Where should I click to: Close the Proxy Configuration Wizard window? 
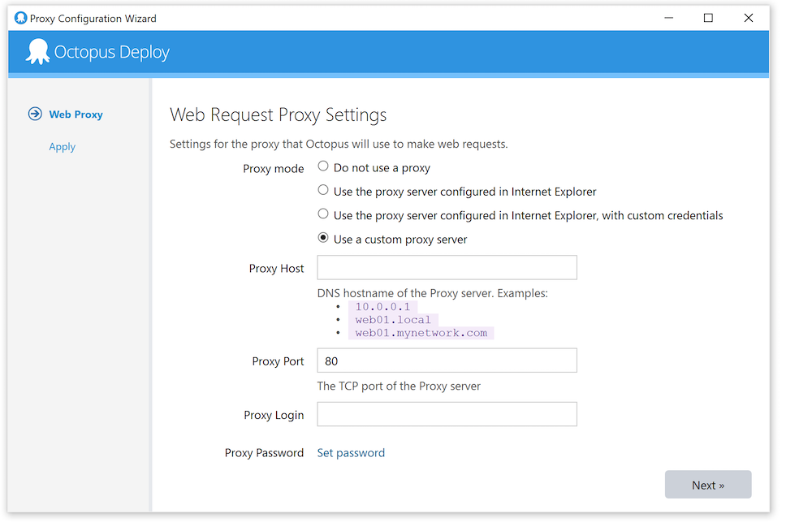749,18
